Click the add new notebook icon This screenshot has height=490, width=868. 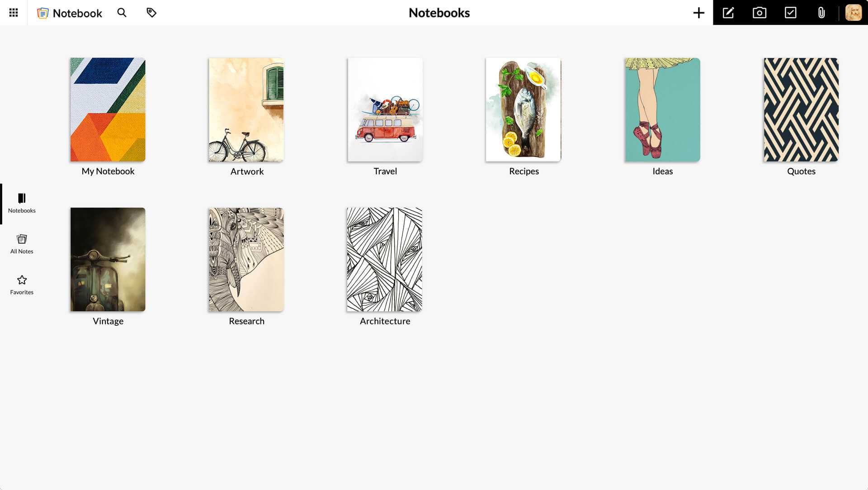(x=698, y=13)
